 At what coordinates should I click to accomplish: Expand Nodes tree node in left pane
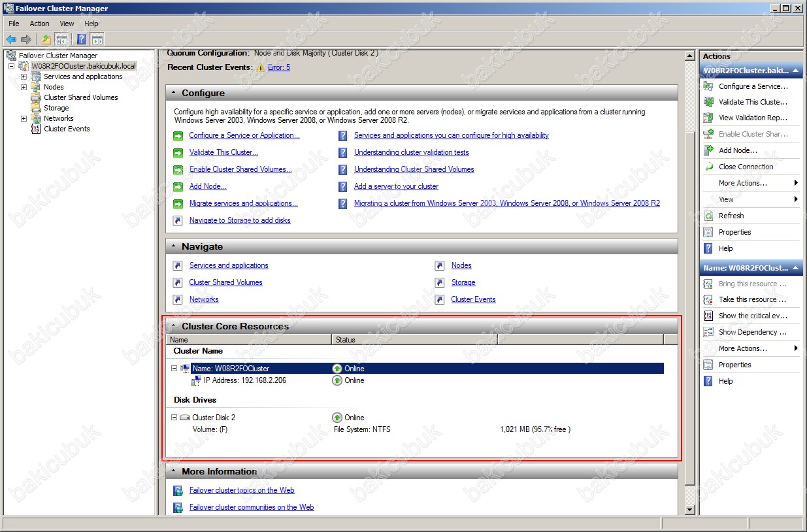[24, 87]
